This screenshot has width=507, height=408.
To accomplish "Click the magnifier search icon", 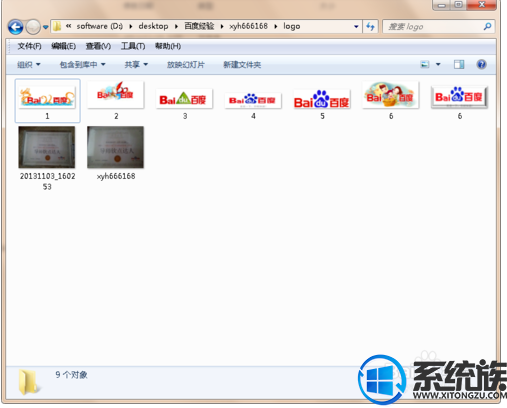I will (487, 26).
